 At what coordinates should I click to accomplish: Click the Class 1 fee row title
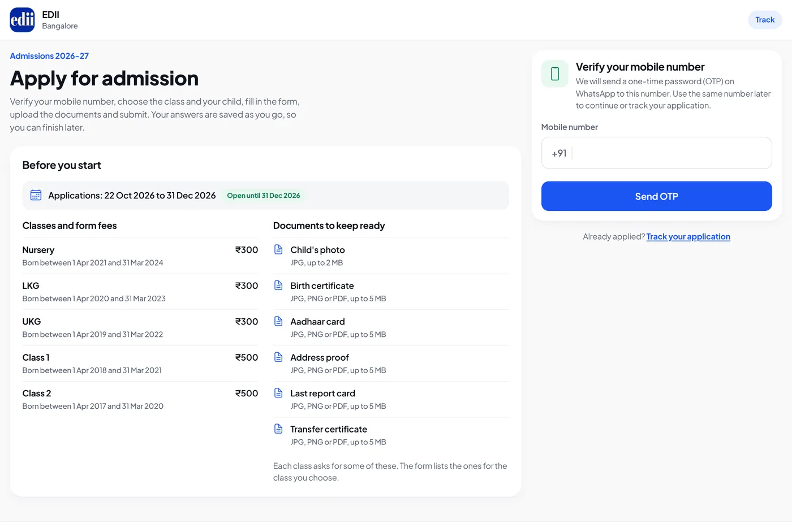[x=36, y=357]
